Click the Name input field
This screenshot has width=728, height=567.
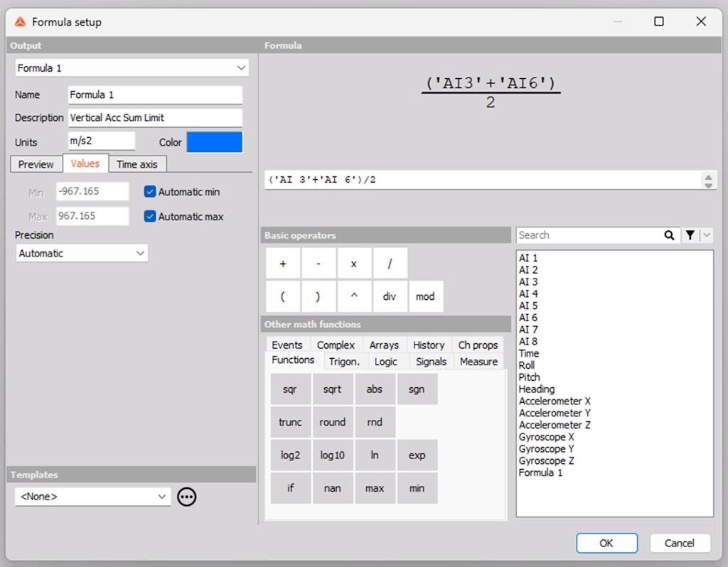(x=155, y=94)
